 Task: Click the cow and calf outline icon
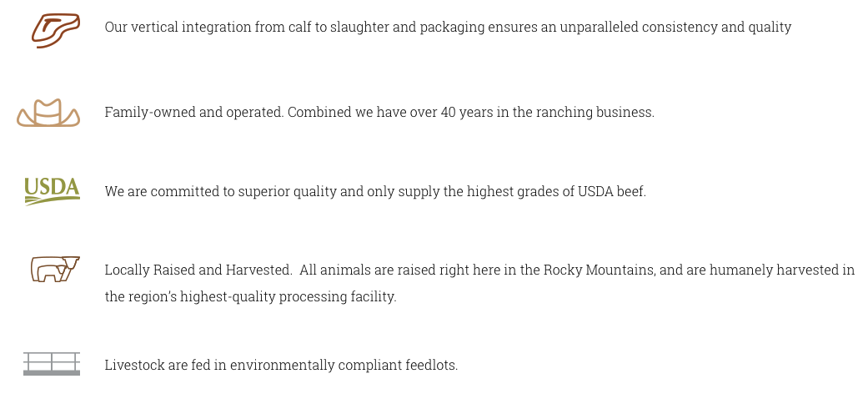[x=54, y=269]
